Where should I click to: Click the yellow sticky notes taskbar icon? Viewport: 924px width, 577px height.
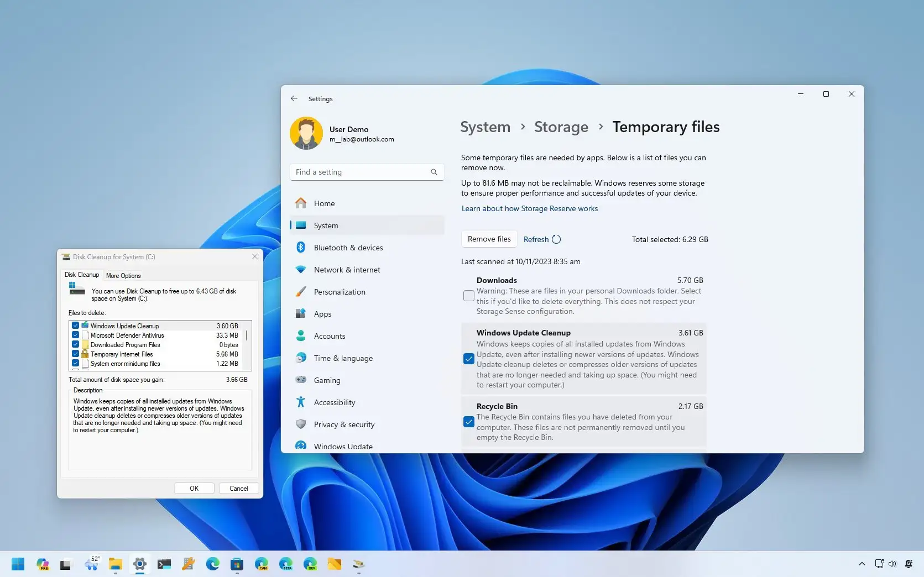(x=335, y=564)
